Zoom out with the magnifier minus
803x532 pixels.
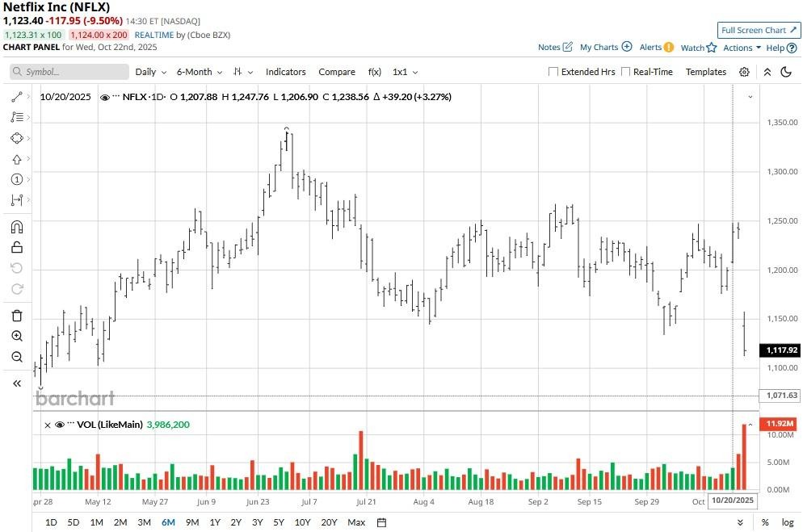(x=16, y=357)
